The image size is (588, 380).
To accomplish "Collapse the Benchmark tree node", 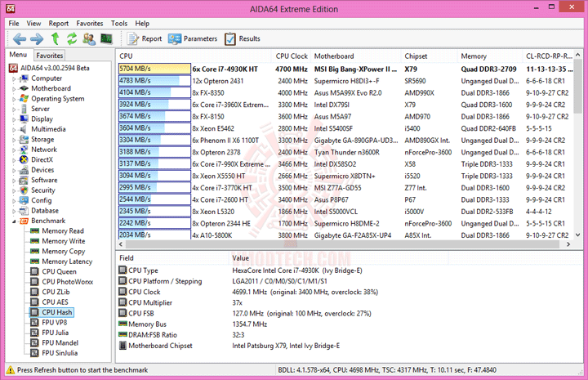I will (14, 221).
